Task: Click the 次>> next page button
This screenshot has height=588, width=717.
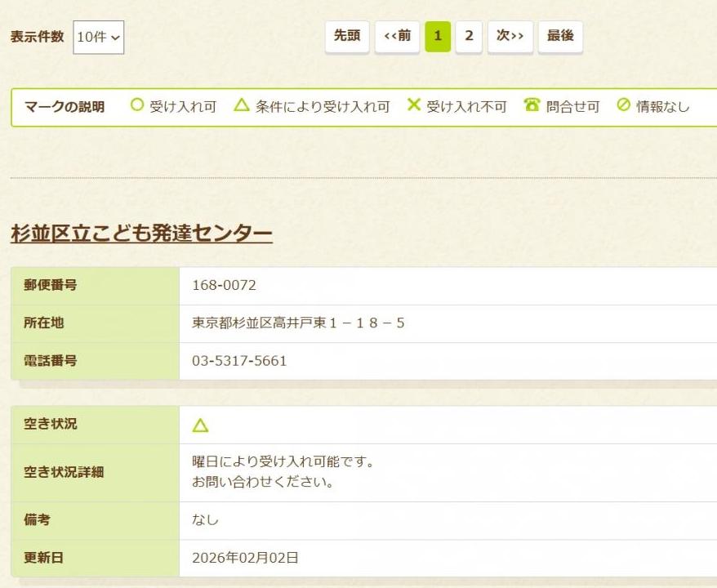Action: click(x=510, y=36)
